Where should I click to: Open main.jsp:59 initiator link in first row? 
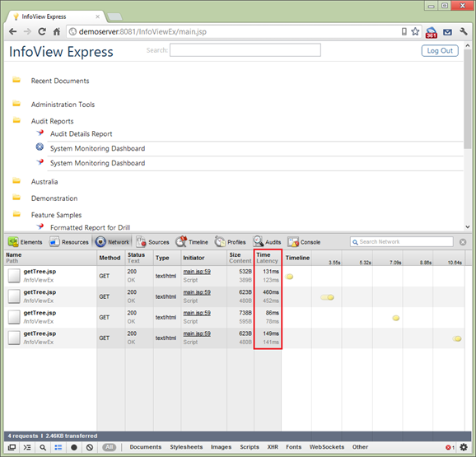tap(197, 272)
